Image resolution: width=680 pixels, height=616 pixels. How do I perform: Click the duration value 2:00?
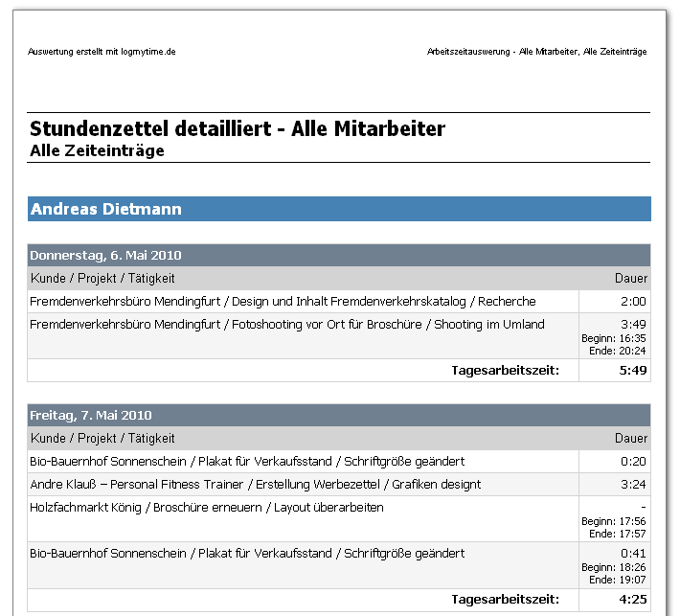tap(633, 302)
